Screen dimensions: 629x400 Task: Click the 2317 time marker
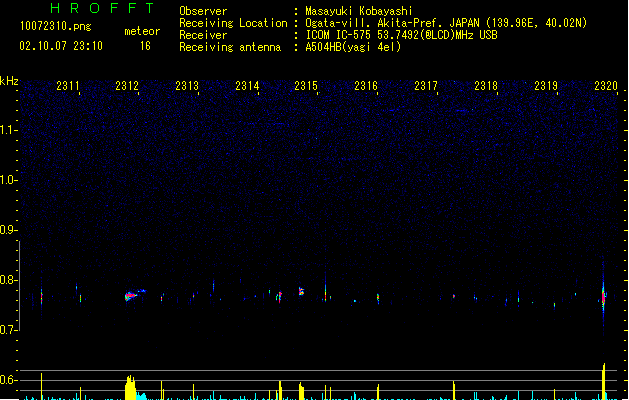point(426,86)
